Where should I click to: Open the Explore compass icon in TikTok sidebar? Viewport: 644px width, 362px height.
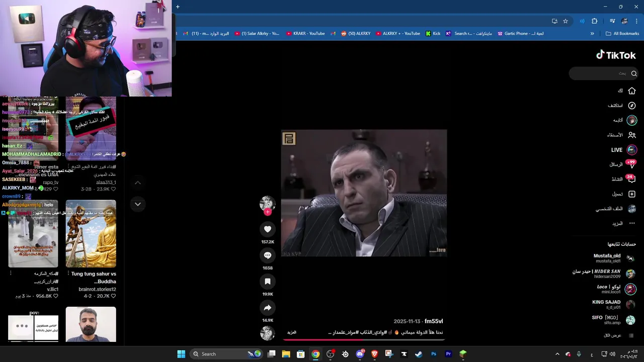[x=632, y=106]
